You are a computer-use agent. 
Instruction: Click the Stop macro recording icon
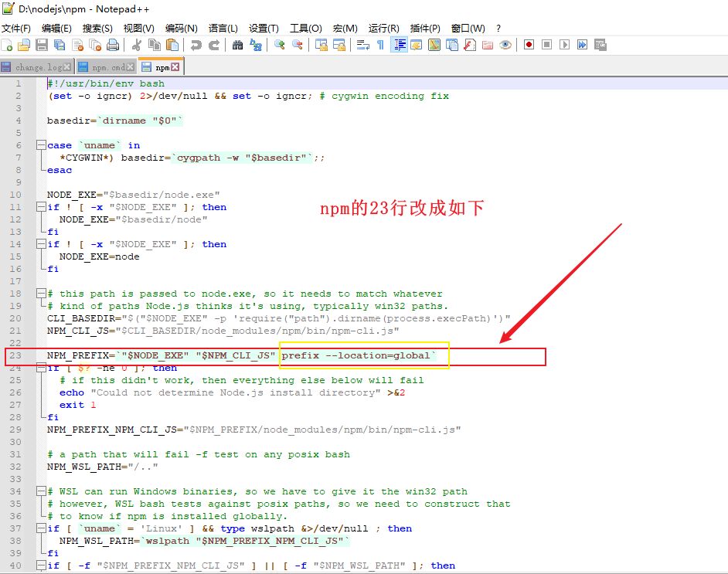click(x=547, y=45)
